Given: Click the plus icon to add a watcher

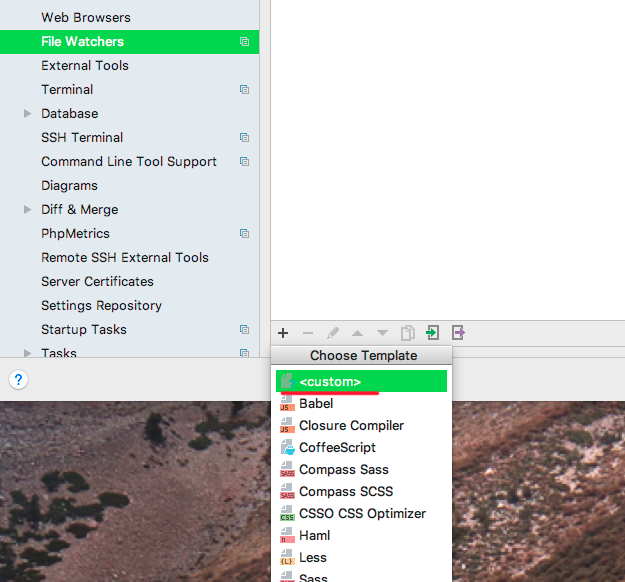Looking at the screenshot, I should [283, 333].
